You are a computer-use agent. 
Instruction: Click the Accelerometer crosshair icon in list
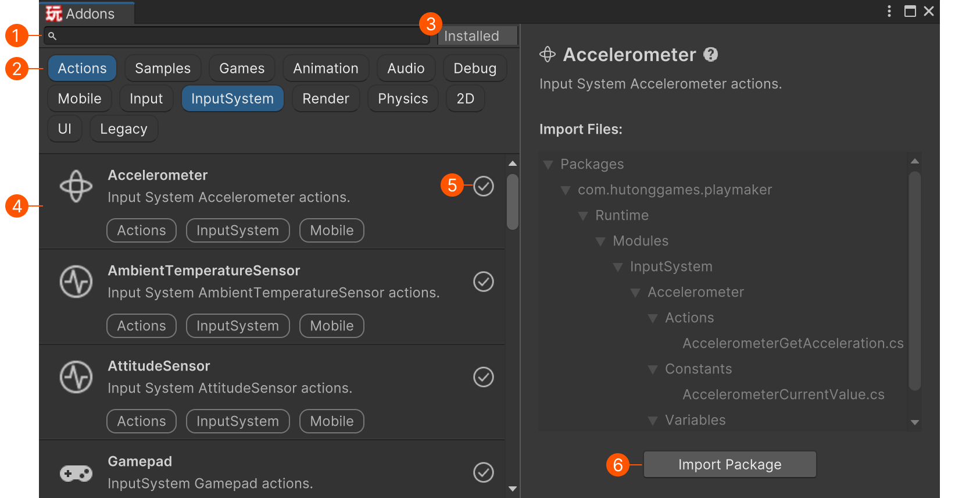[76, 186]
